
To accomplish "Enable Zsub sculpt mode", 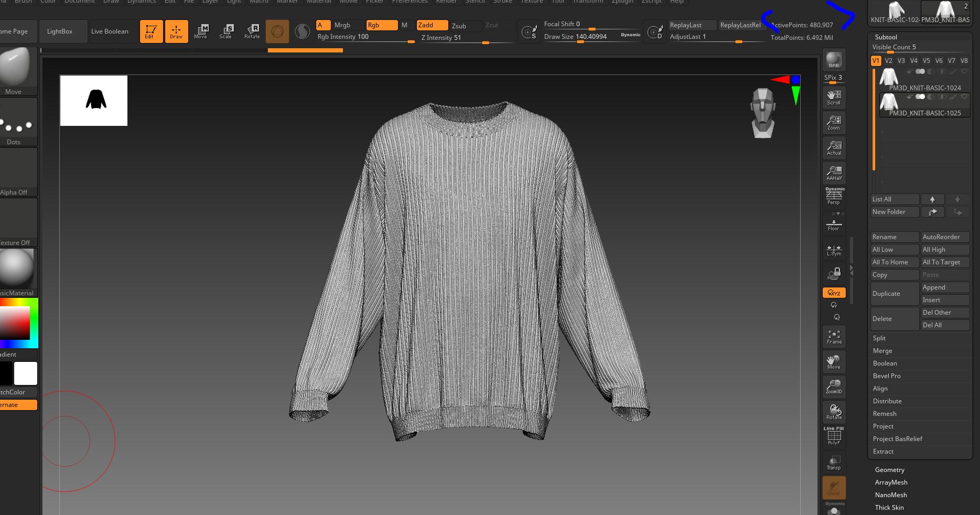I will coord(466,26).
